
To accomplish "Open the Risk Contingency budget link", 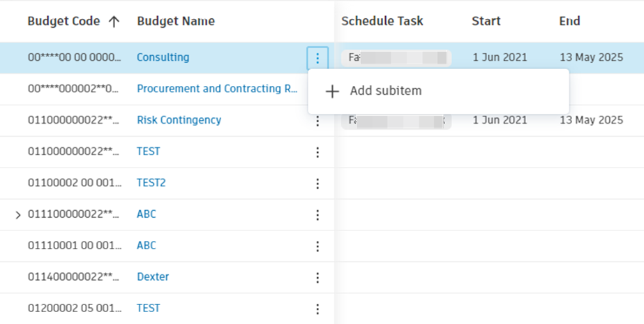I will [179, 120].
